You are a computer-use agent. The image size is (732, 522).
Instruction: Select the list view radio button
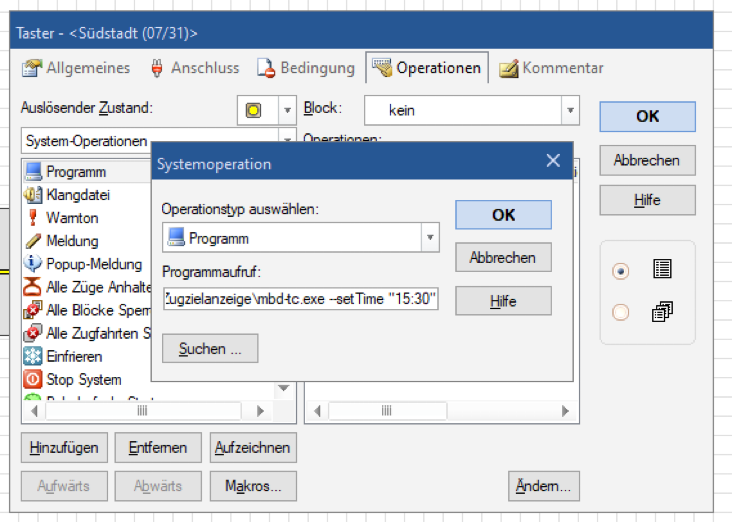pos(620,271)
